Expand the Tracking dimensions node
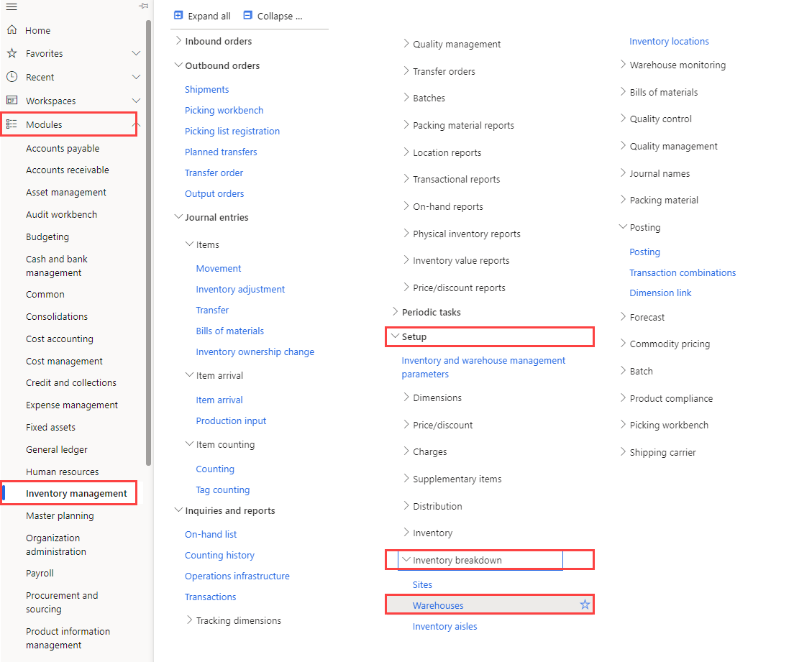The image size is (812, 662). pos(190,620)
